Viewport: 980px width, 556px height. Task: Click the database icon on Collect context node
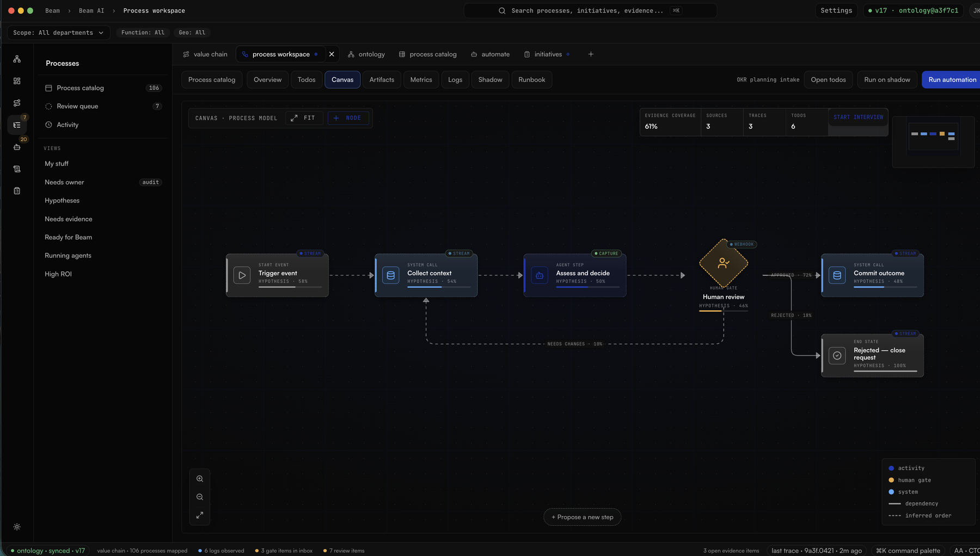(x=391, y=275)
